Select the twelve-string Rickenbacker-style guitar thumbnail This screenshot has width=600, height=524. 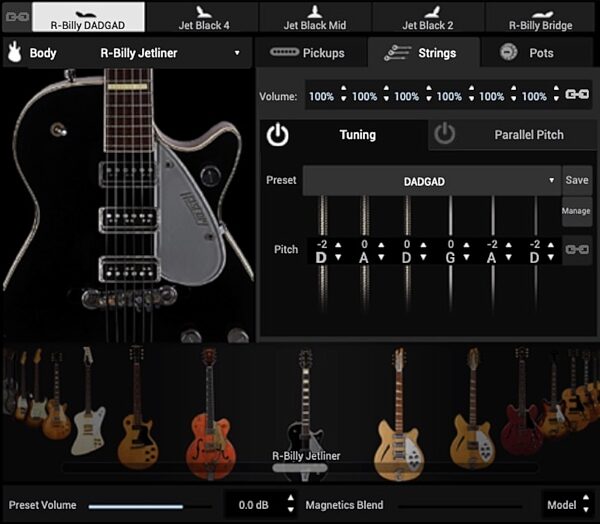[473, 408]
